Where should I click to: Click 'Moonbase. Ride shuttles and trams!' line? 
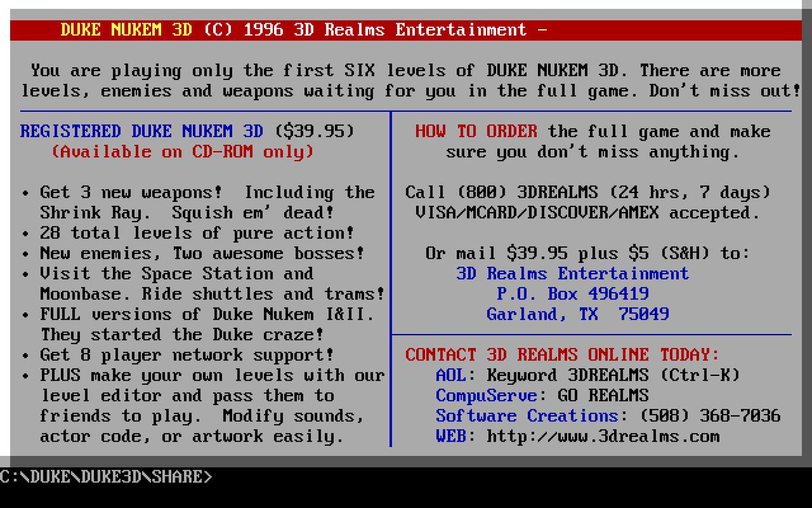[212, 294]
